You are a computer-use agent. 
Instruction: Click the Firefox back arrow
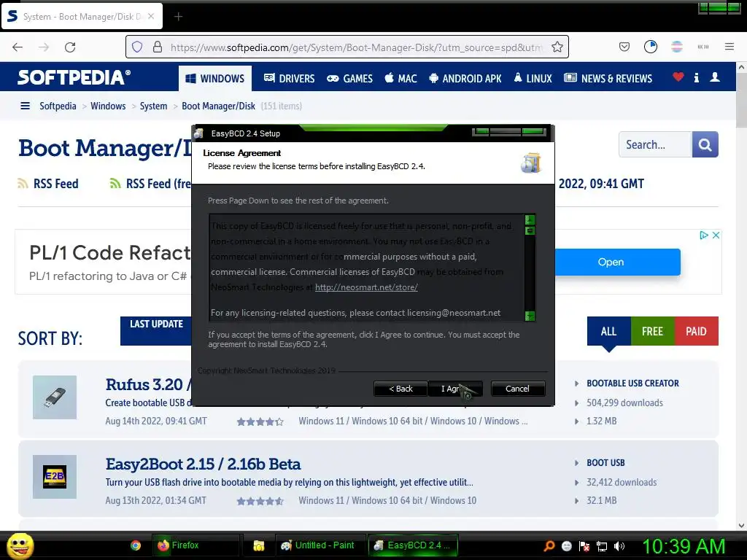point(18,47)
